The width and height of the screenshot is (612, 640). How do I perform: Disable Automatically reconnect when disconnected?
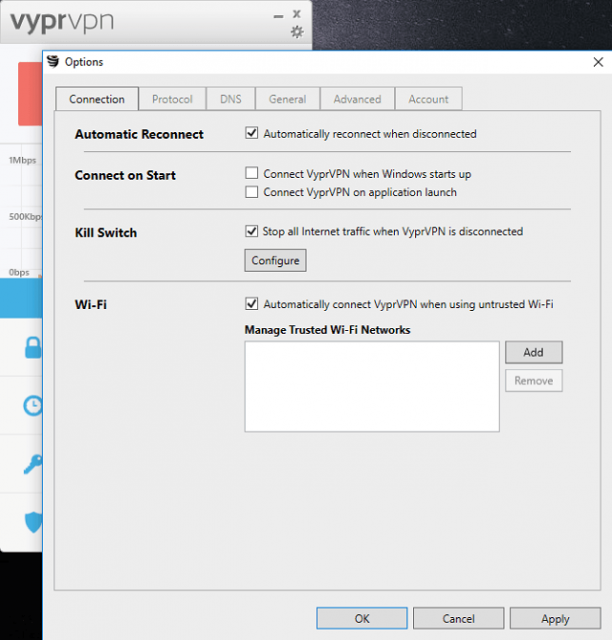(252, 133)
